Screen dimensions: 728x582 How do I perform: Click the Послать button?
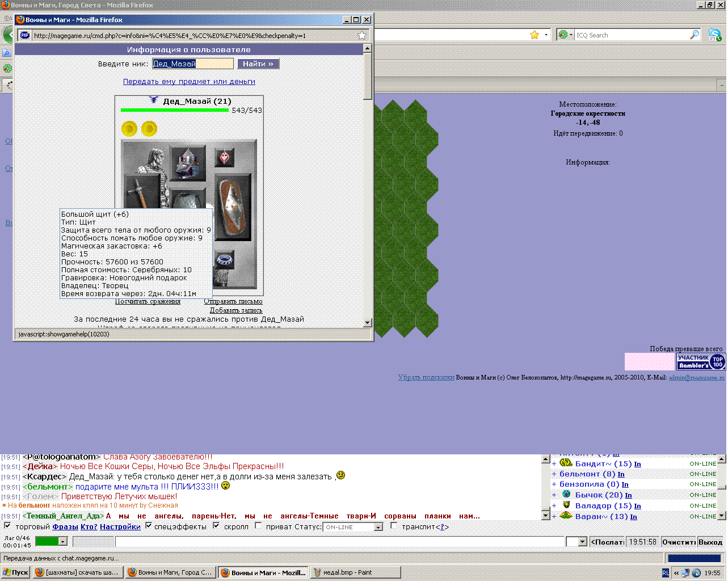coord(608,542)
